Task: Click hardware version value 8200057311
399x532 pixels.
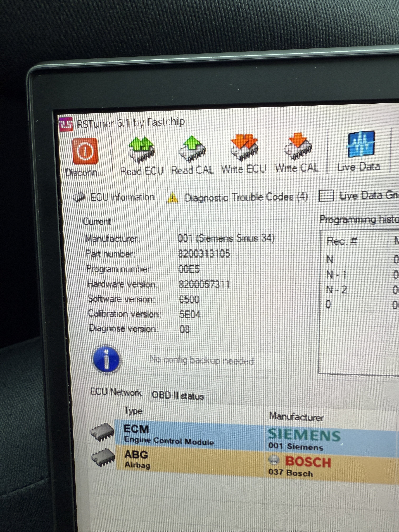Action: point(204,284)
